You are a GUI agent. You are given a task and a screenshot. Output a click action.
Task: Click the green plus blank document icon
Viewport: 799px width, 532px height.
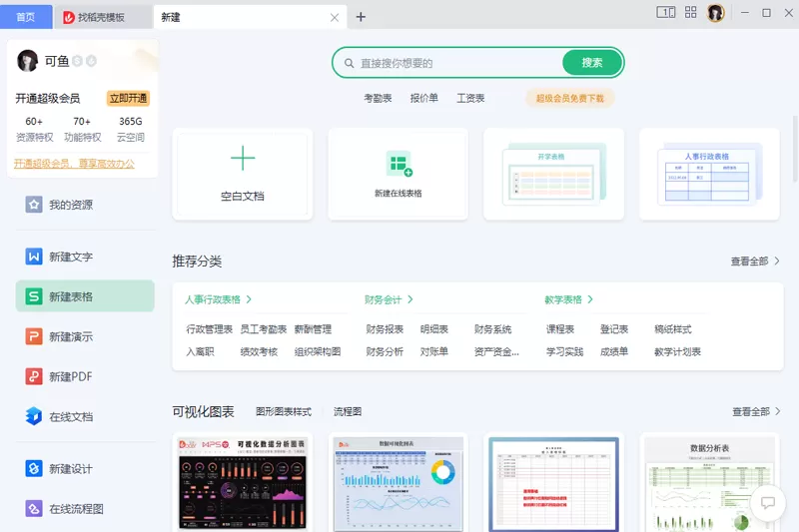coord(243,159)
